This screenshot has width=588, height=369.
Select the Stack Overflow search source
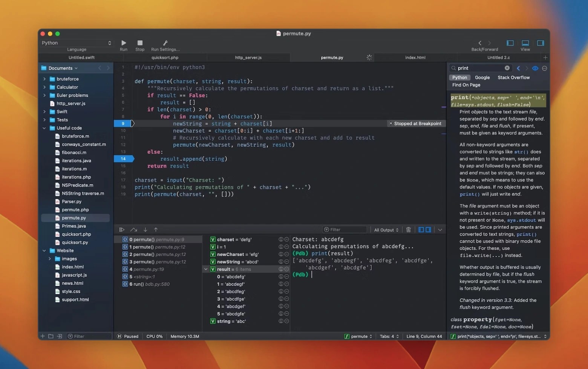pos(513,77)
